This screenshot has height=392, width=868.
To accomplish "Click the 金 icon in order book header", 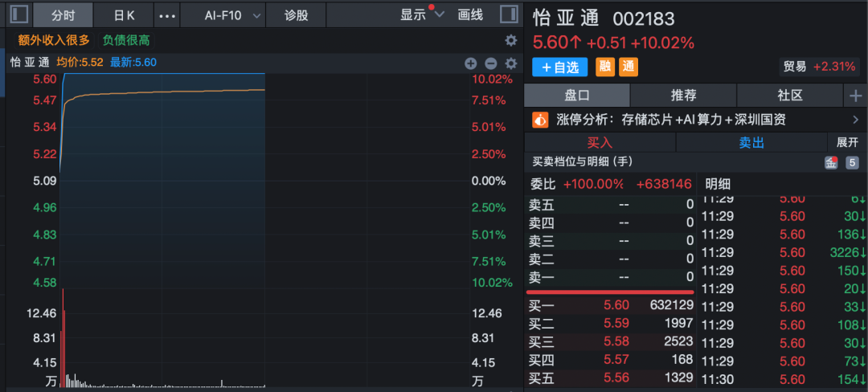I will [x=832, y=163].
